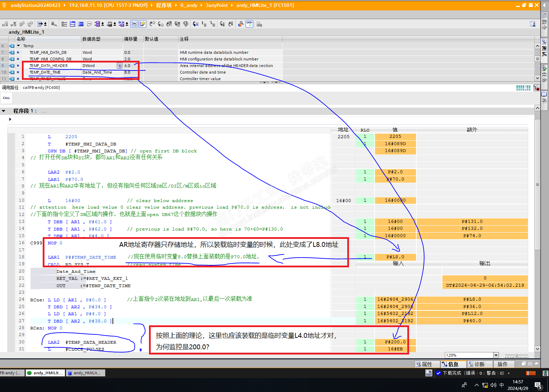Image resolution: width=549 pixels, height=392 pixels.
Task: Click the andy_HMILit taskbar editor button
Action: (45, 373)
